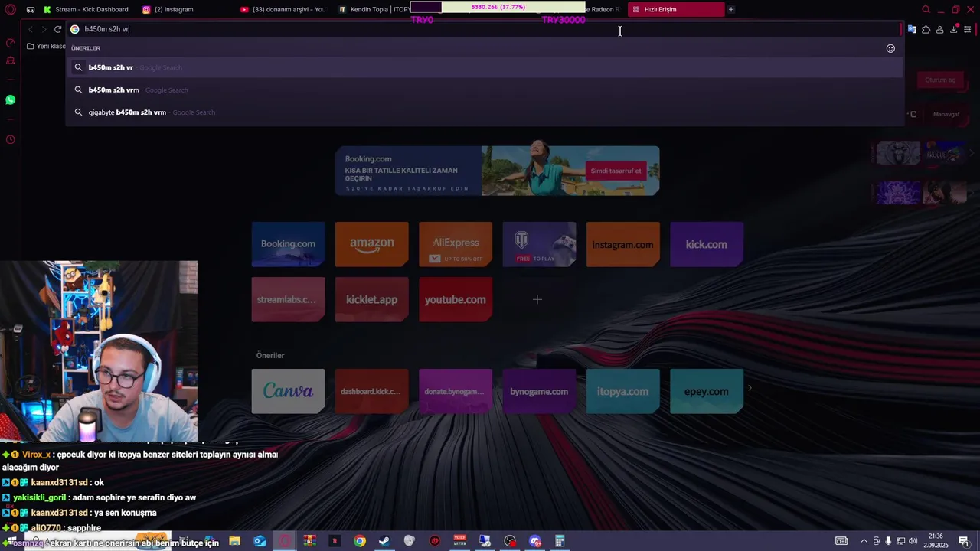Screen dimensions: 980x551
Task: Open the bynogame.com suggested tile
Action: click(x=539, y=391)
